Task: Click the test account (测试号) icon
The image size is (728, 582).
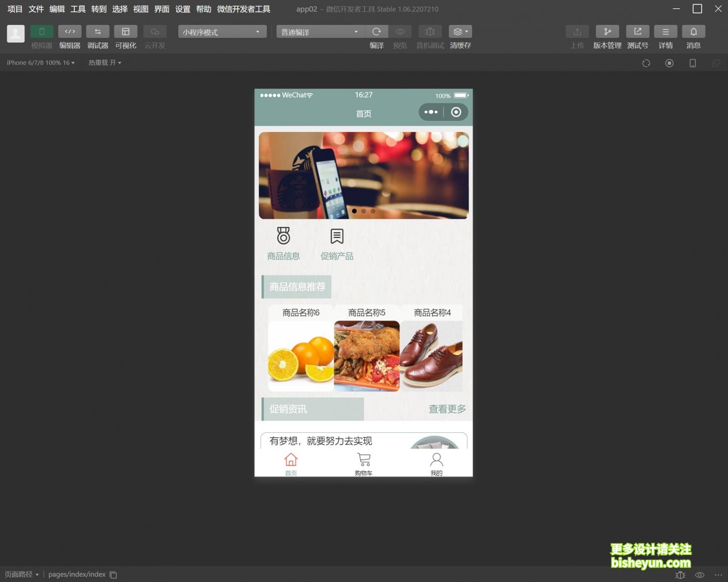Action: [638, 32]
